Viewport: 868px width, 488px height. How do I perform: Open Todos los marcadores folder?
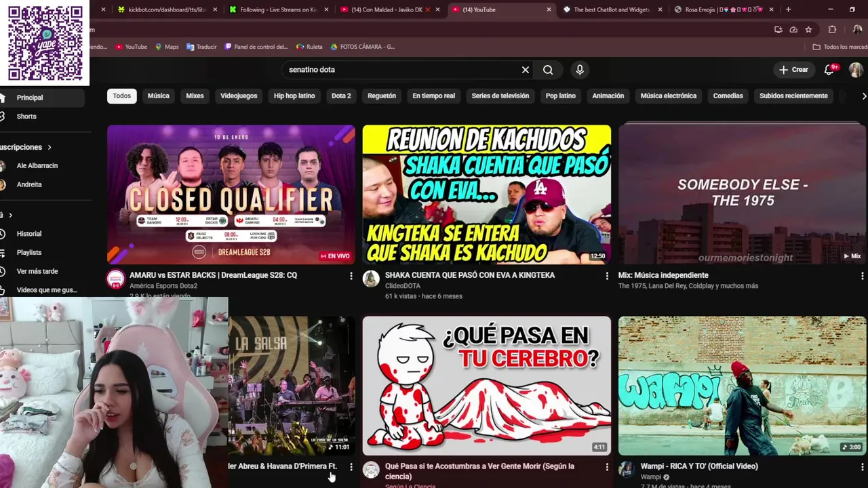pos(840,47)
